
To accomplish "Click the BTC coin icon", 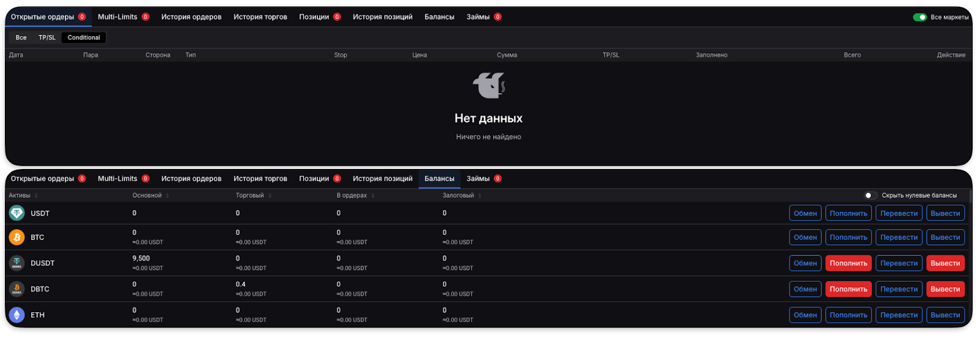I will point(17,237).
